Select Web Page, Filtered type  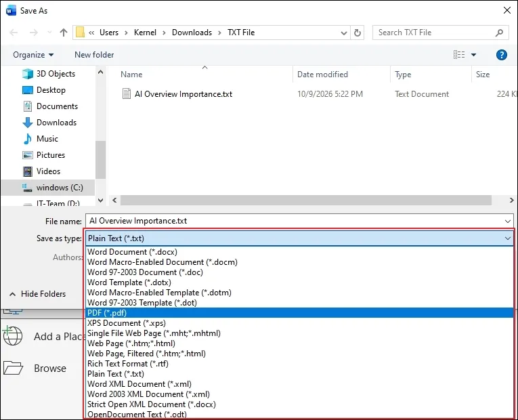click(300, 354)
